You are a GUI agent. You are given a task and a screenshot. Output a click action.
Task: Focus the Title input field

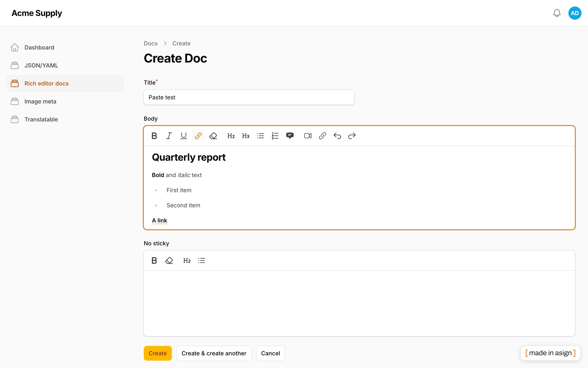click(249, 97)
